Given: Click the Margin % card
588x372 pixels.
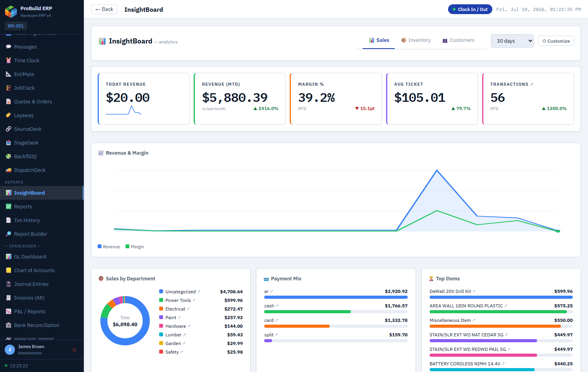Looking at the screenshot, I should tap(336, 99).
